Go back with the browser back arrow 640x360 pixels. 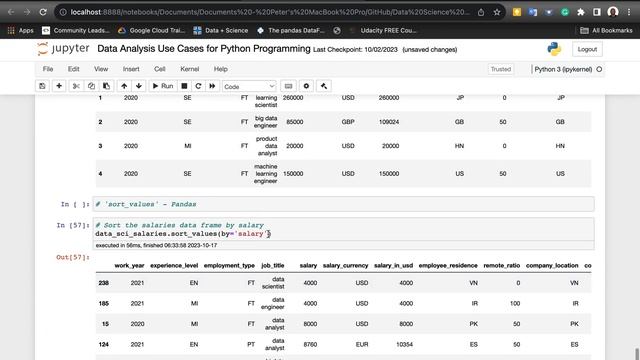tap(11, 12)
